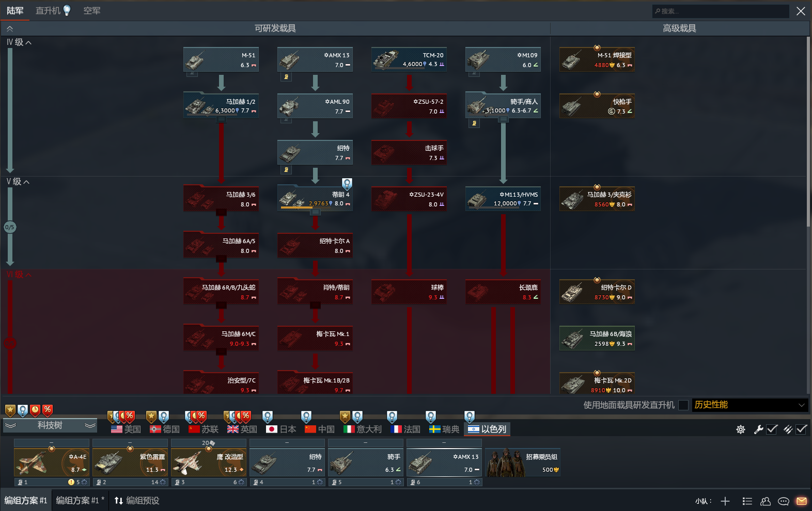Switch to the 陆军 tab

pos(15,11)
